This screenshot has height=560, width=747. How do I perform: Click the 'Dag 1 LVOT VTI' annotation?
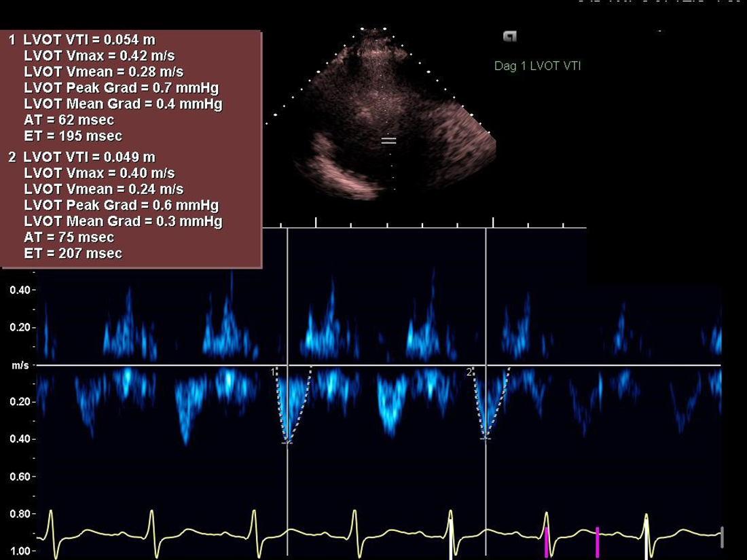tap(537, 66)
